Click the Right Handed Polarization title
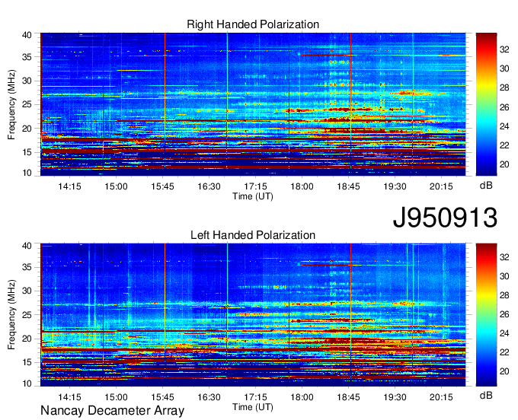 coord(253,24)
